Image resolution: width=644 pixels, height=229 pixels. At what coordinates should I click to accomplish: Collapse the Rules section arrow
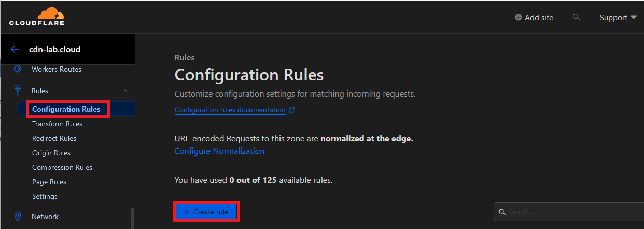[x=125, y=91]
